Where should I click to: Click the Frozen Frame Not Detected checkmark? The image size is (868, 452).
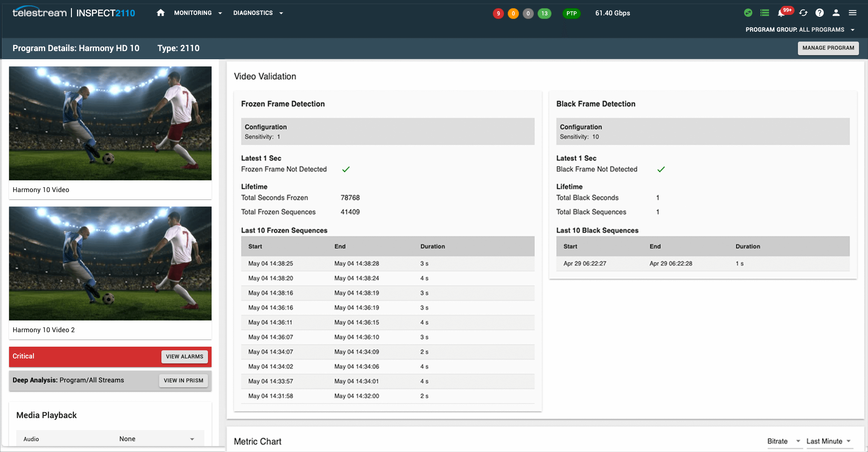(x=346, y=169)
